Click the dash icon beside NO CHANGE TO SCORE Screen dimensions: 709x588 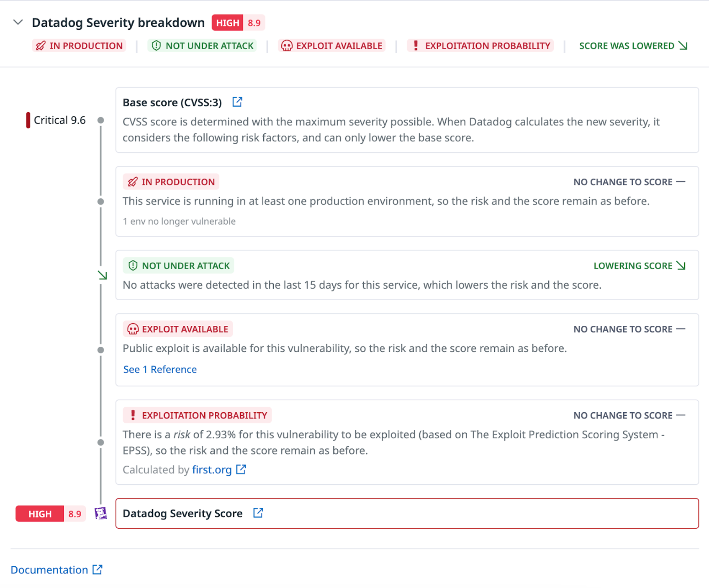[x=681, y=182]
